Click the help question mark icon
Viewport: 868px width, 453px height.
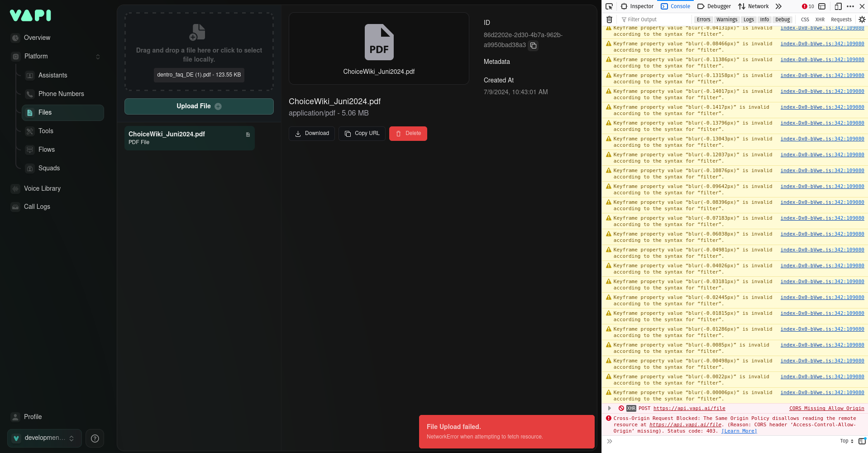pyautogui.click(x=95, y=438)
